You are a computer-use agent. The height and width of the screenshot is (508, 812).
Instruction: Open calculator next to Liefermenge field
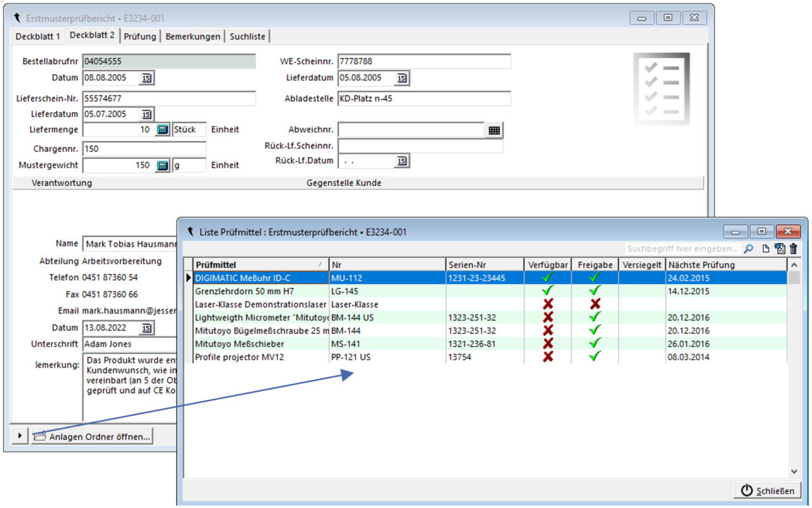pyautogui.click(x=163, y=130)
